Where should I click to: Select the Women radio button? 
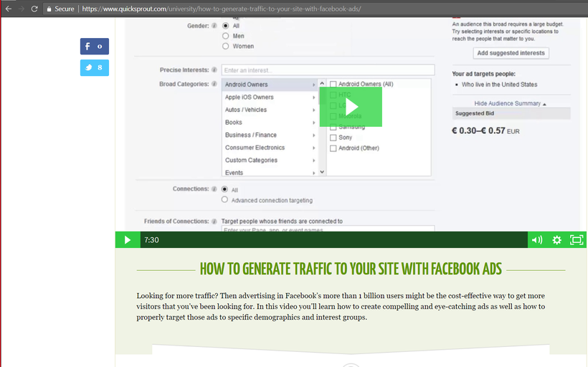pyautogui.click(x=225, y=46)
